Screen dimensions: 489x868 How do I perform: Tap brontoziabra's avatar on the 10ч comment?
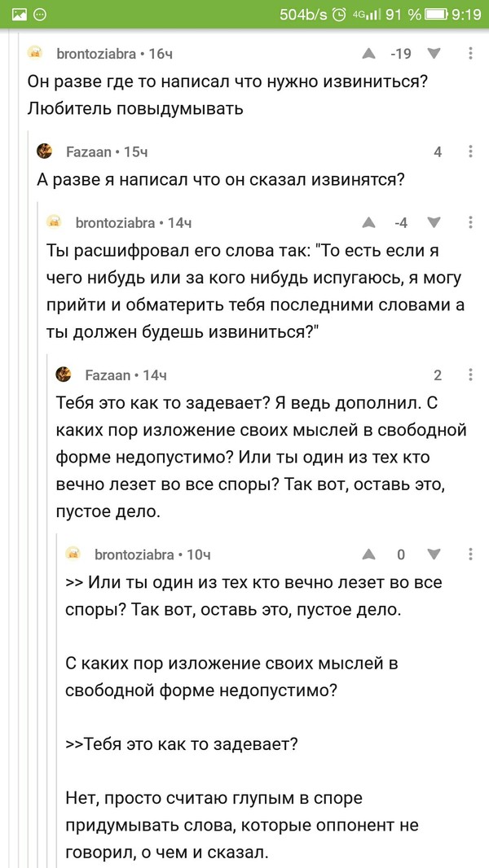point(73,555)
